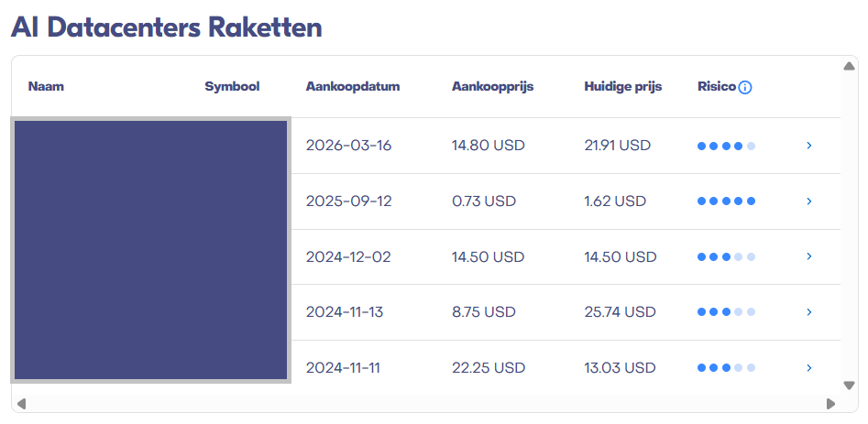
Task: Click the Aankoopprijs column header
Action: pyautogui.click(x=493, y=87)
